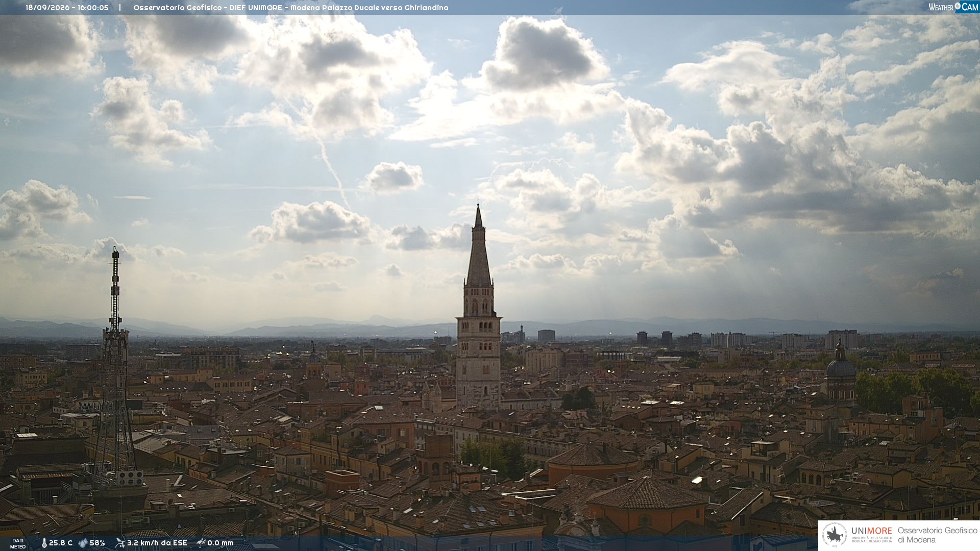Click the WeatherCam camera lens icon
This screenshot has height=551, width=980.
click(958, 6)
